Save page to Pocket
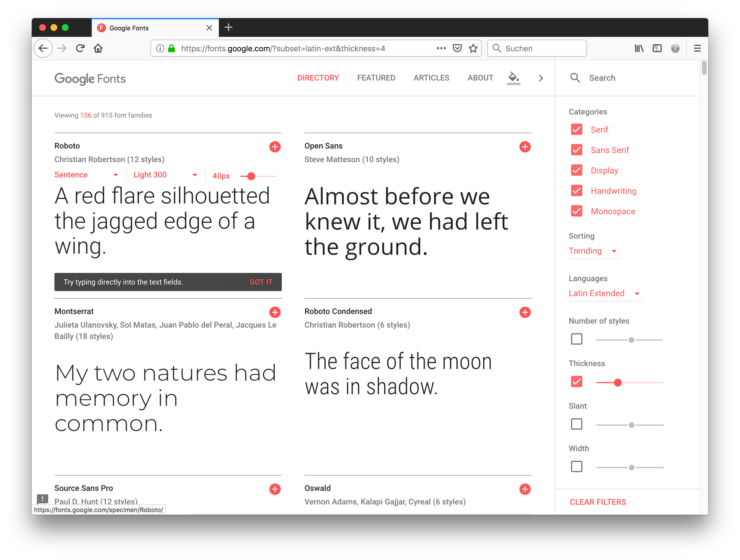This screenshot has width=740, height=560. pyautogui.click(x=457, y=48)
